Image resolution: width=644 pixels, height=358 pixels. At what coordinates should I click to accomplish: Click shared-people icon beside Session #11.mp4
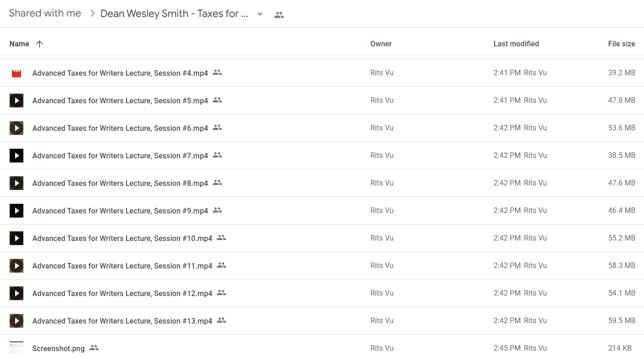tap(221, 265)
